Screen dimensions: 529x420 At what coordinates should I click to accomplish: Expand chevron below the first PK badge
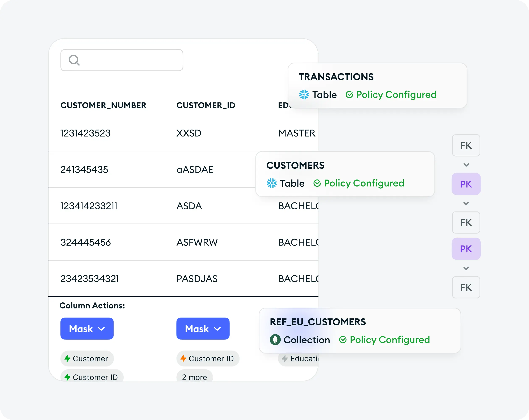466,203
